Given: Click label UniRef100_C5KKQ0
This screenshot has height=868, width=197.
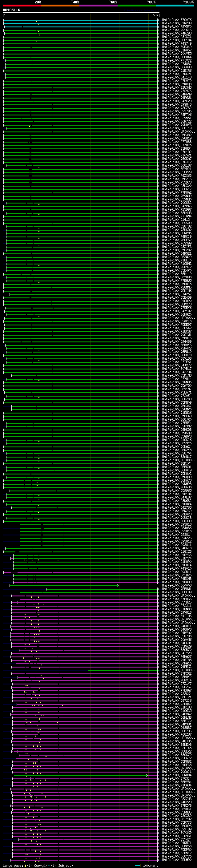Looking at the screenshot, I should 177,84.
